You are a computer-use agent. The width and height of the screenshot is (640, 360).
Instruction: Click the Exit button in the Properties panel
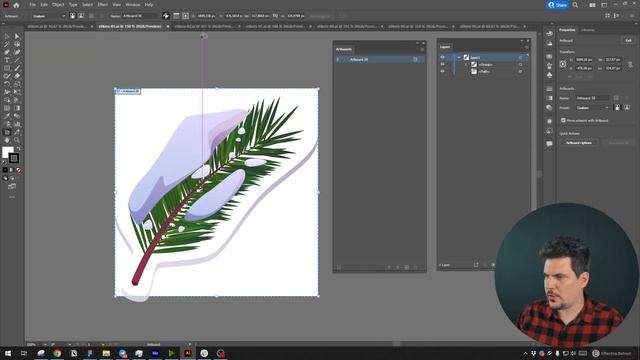pyautogui.click(x=628, y=40)
